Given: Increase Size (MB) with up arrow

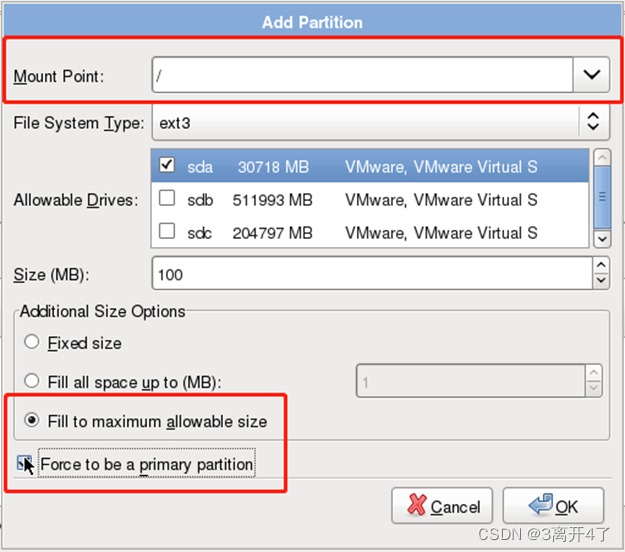Looking at the screenshot, I should (x=601, y=265).
